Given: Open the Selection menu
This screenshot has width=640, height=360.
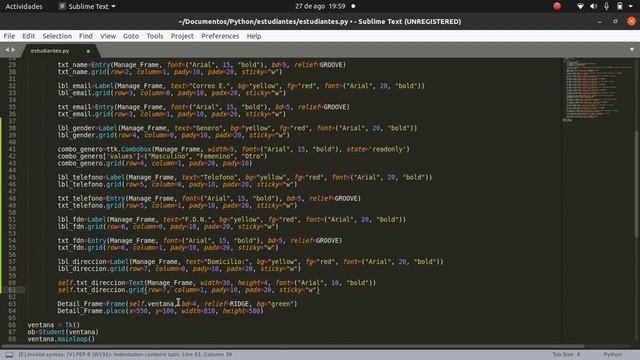Looking at the screenshot, I should click(x=57, y=36).
